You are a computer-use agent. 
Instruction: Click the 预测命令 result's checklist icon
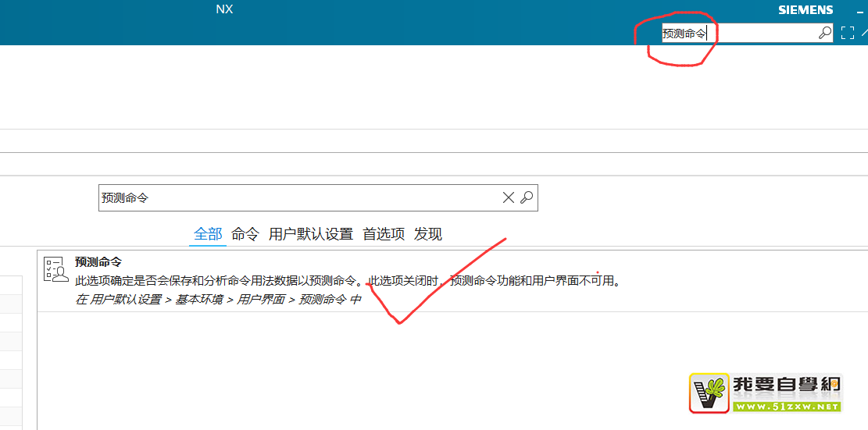click(x=55, y=269)
